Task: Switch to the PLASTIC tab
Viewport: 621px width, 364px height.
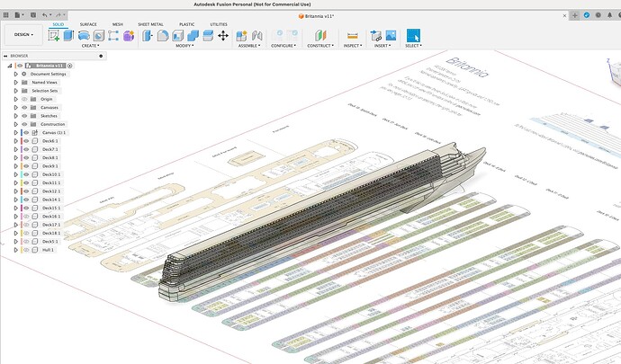Action: (186, 24)
